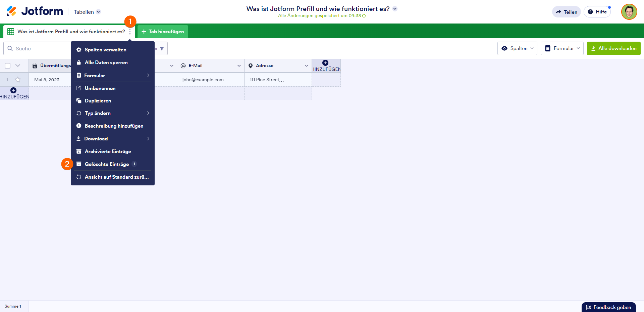Click the 111 Pine Street address cell
The image size is (644, 312).
click(x=278, y=80)
